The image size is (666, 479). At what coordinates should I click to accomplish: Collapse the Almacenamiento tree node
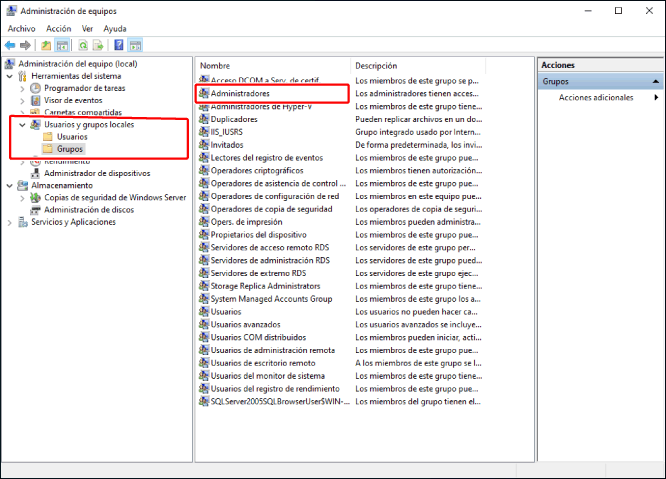(x=10, y=185)
